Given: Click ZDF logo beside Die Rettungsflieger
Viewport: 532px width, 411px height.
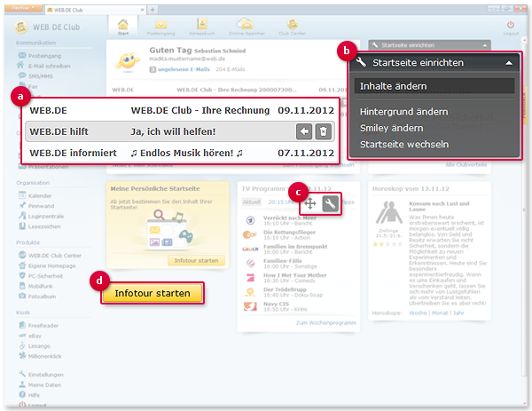Looking at the screenshot, I should 250,234.
